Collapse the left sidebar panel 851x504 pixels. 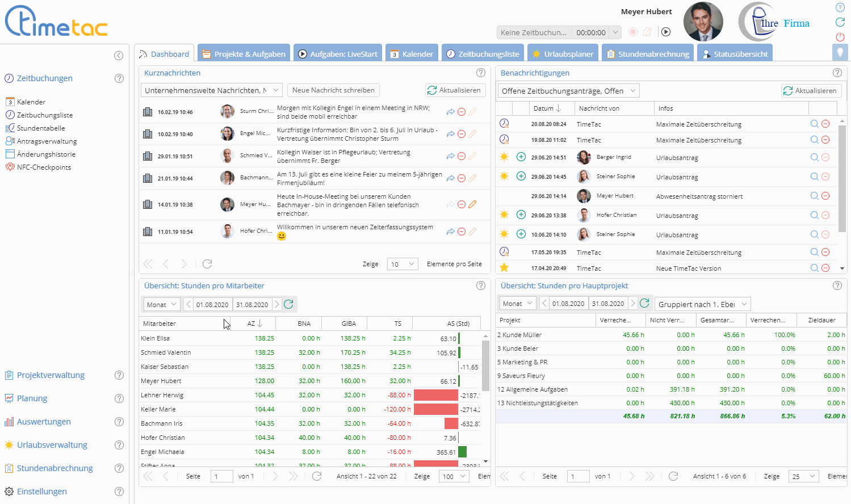[x=119, y=56]
